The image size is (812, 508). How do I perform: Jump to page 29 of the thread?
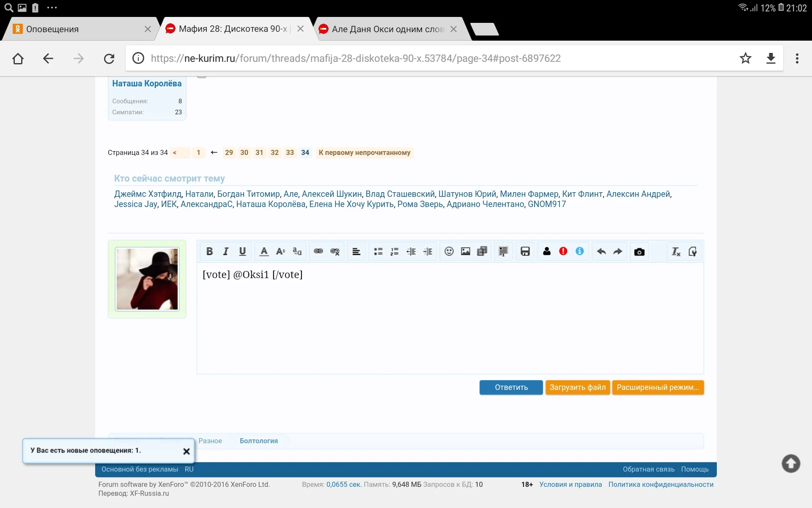pyautogui.click(x=229, y=152)
